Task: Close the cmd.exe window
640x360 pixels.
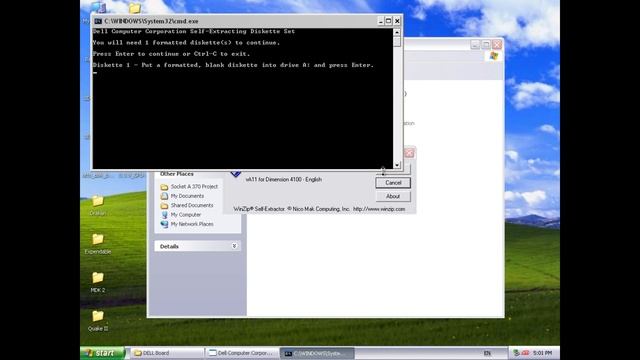Action: [397, 21]
